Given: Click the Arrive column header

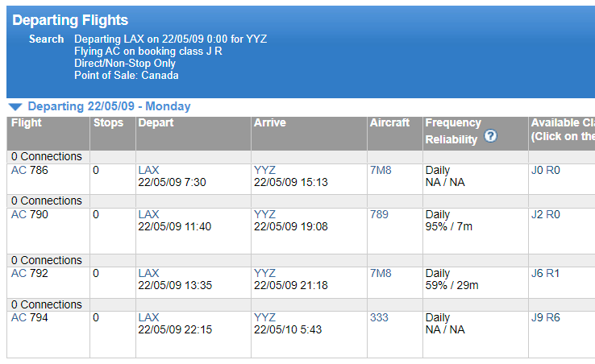Looking at the screenshot, I should (270, 123).
